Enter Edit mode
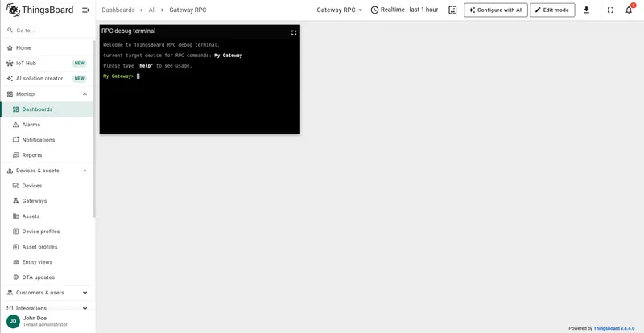The width and height of the screenshot is (644, 333). (552, 10)
